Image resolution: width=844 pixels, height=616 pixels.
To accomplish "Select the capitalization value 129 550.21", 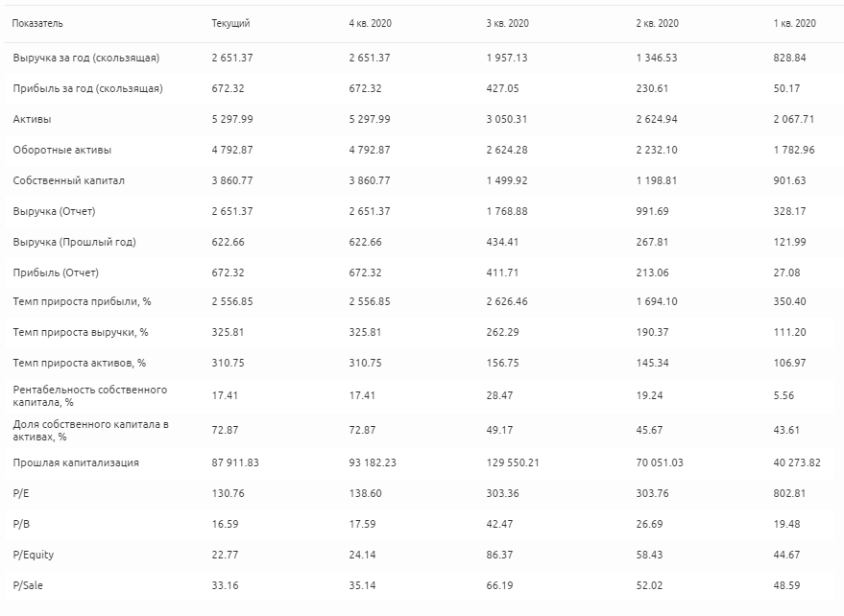I will coord(513,462).
